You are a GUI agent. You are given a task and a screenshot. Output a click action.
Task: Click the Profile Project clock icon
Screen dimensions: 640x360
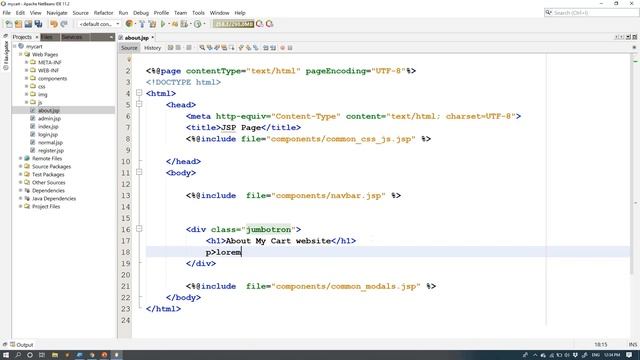coord(198,24)
